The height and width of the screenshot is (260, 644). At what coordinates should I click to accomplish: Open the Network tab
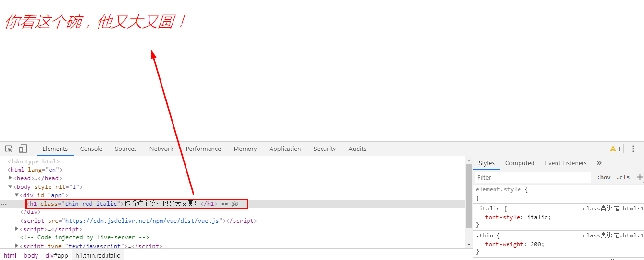(x=161, y=149)
